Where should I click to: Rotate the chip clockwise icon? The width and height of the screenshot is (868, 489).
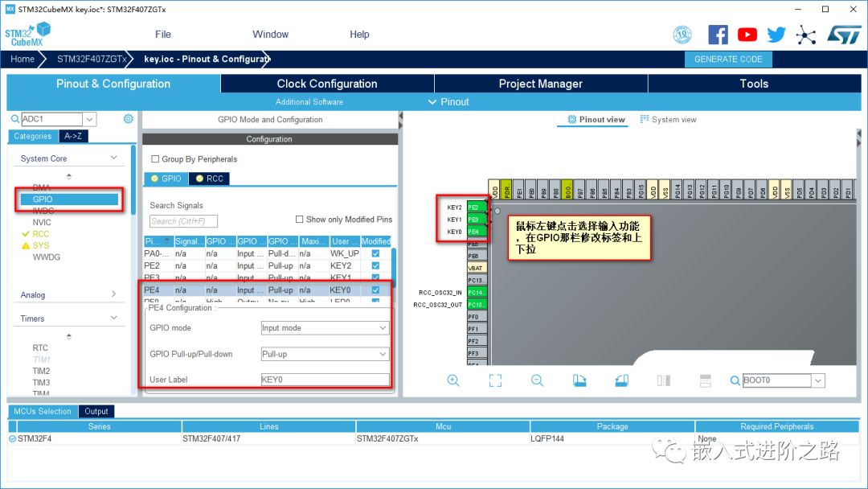579,380
